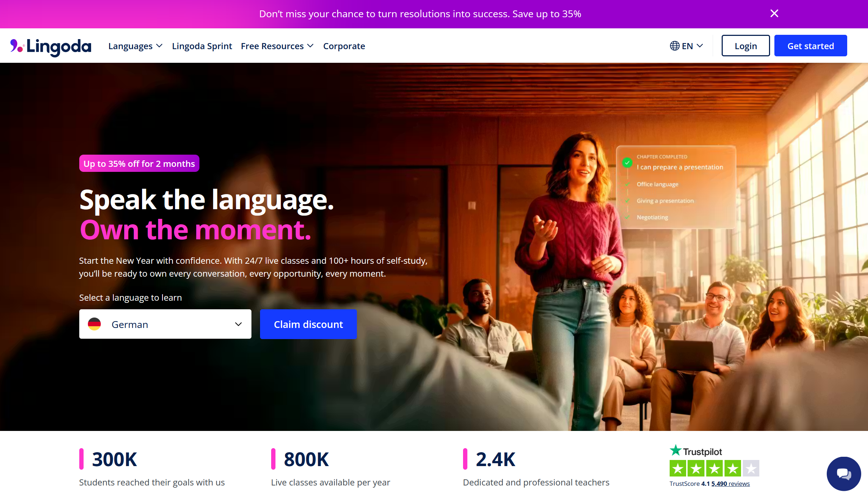Open the 5,490 reviews link
Viewport: 868px width, 493px height.
[730, 483]
